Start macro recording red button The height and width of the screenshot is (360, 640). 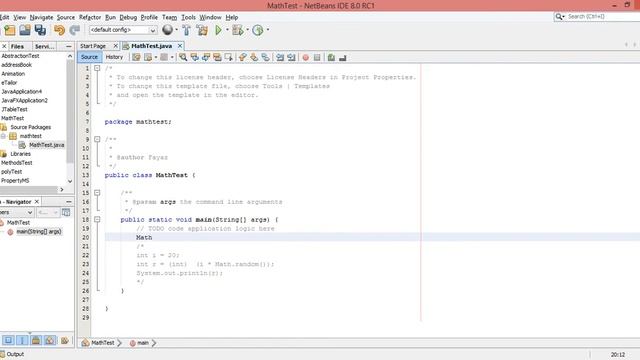pos(305,58)
